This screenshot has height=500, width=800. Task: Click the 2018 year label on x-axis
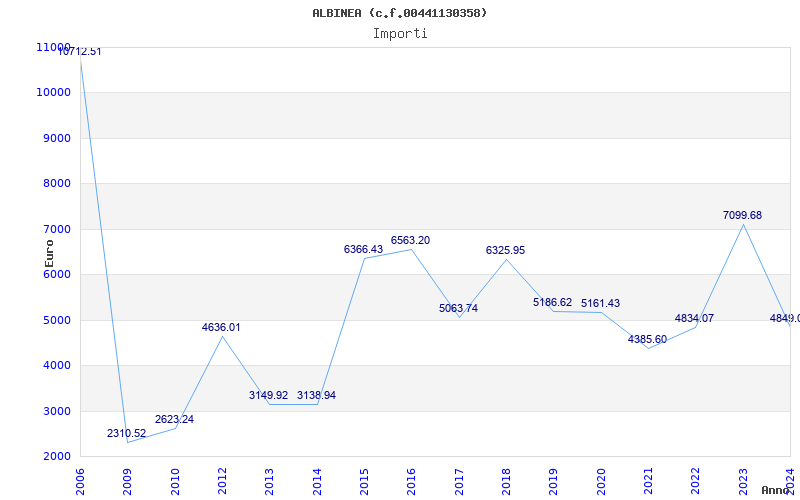click(506, 482)
